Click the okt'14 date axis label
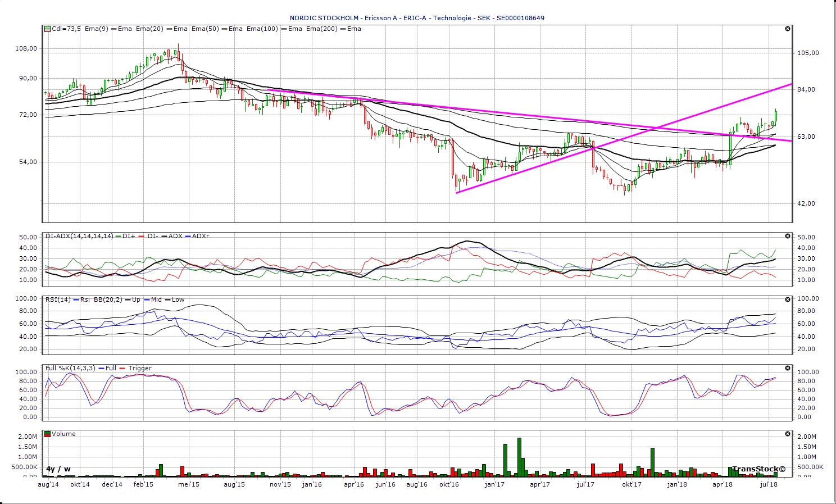This screenshot has height=504, width=836. 80,484
